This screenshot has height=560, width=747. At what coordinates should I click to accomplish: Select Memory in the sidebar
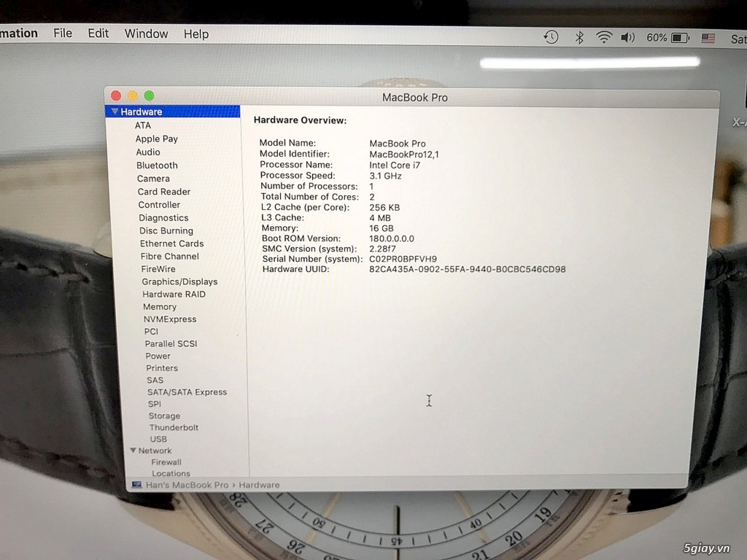(160, 307)
